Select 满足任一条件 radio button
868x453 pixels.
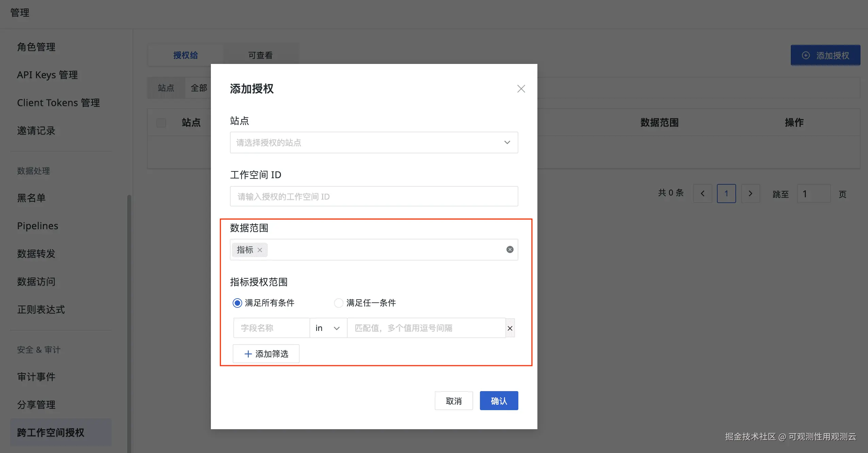coord(338,303)
